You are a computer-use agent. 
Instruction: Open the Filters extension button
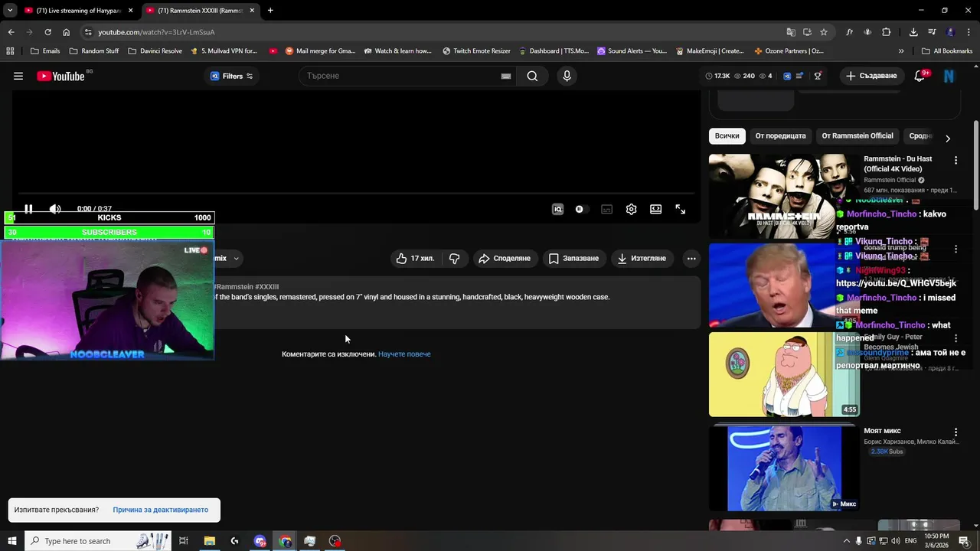(231, 76)
